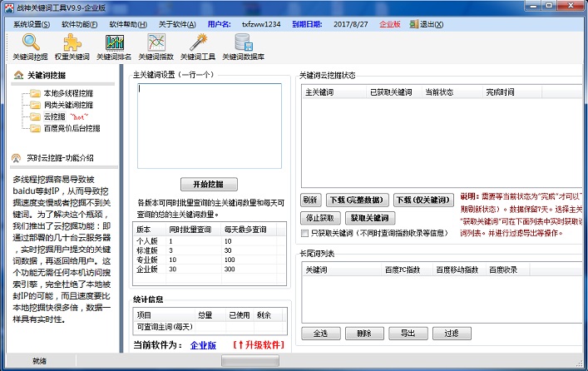
Task: Click the 总量 column header in 统计信息
Action: tap(210, 315)
